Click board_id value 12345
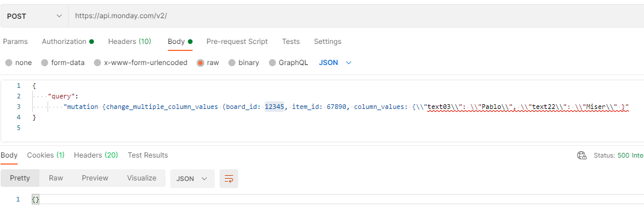 coord(275,107)
